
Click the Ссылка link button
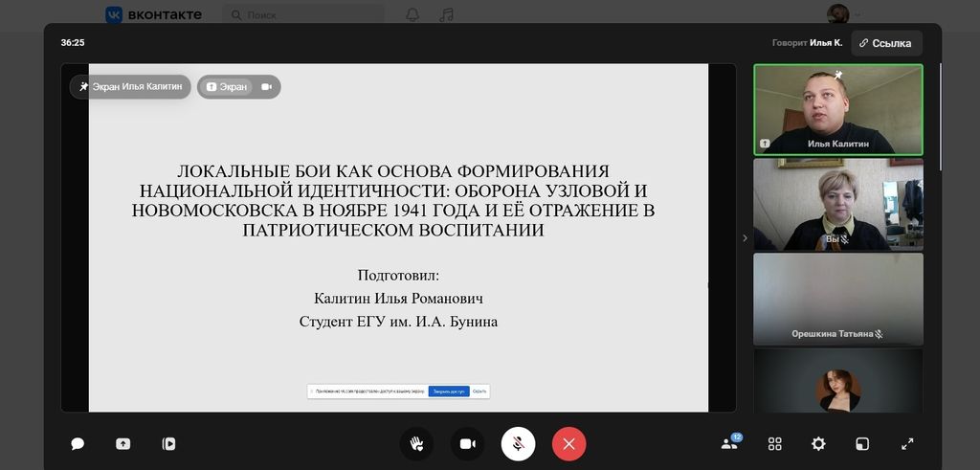click(885, 43)
